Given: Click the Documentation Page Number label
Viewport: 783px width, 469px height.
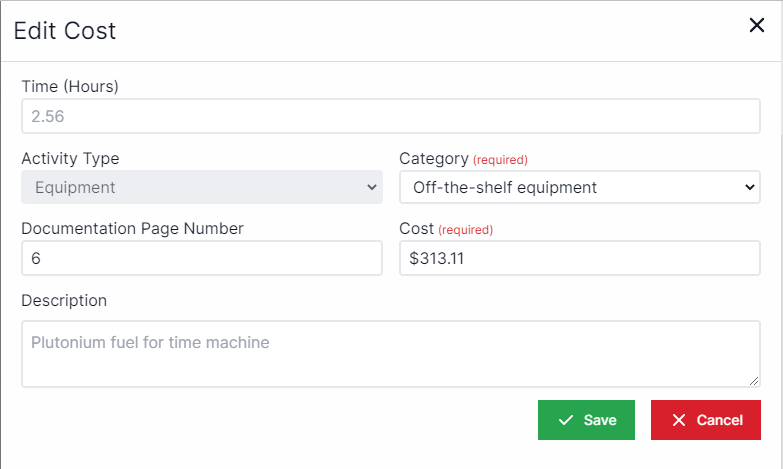Looking at the screenshot, I should coord(132,229).
